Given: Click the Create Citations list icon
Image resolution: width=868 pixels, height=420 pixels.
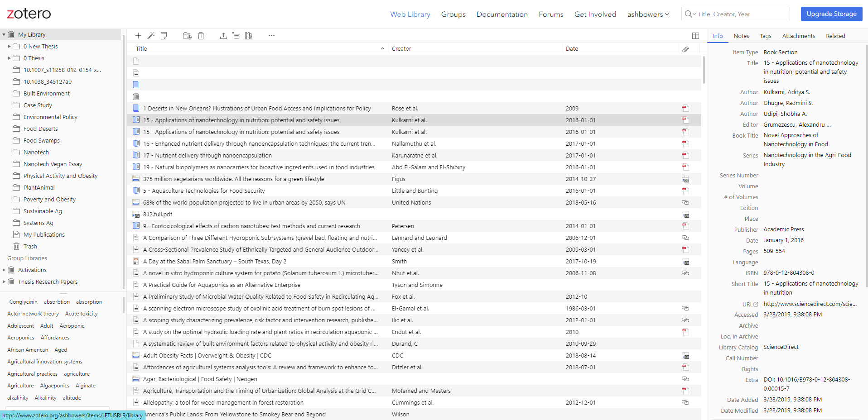Looking at the screenshot, I should click(x=236, y=35).
